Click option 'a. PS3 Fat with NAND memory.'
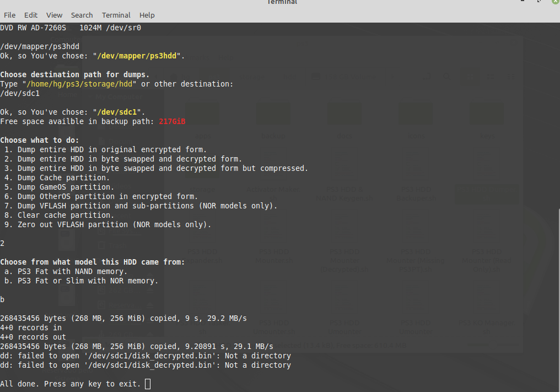Screen dimensions: 560x392 pyautogui.click(x=66, y=272)
